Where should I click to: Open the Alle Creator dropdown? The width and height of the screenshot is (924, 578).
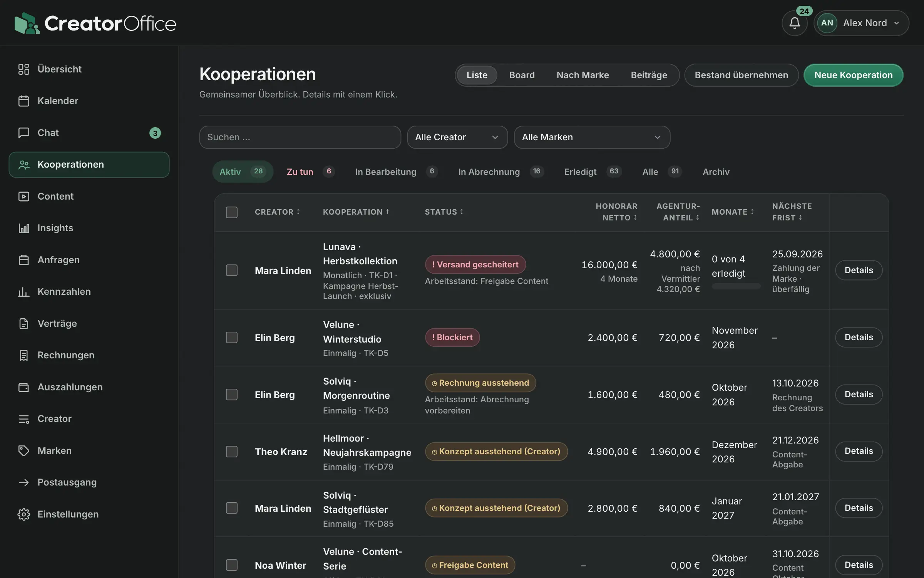pos(457,137)
